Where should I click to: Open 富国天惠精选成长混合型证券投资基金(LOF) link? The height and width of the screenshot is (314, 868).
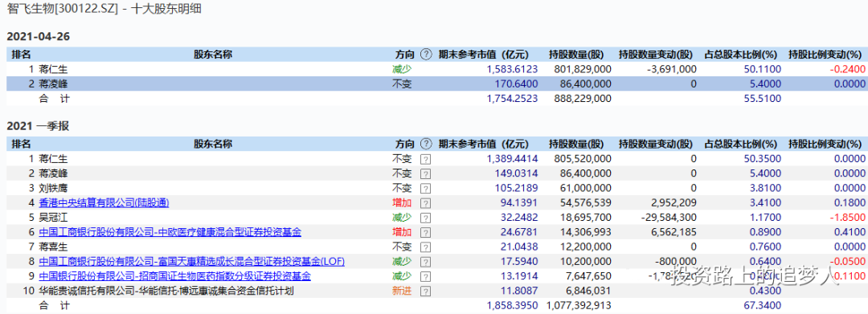coord(192,262)
